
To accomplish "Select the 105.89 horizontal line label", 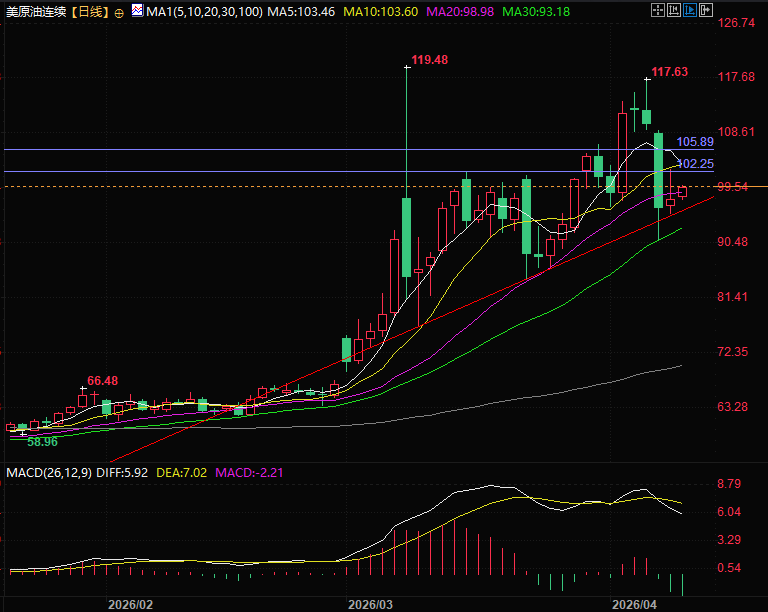I will coord(694,142).
